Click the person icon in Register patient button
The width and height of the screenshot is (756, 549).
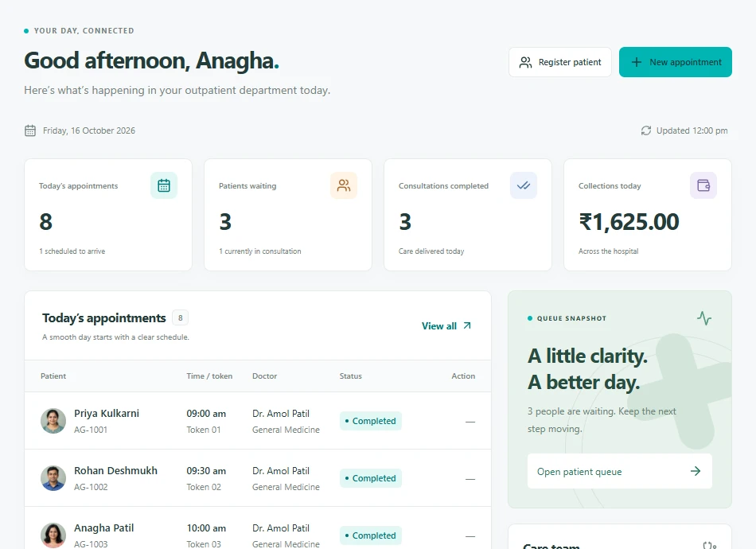(x=525, y=62)
